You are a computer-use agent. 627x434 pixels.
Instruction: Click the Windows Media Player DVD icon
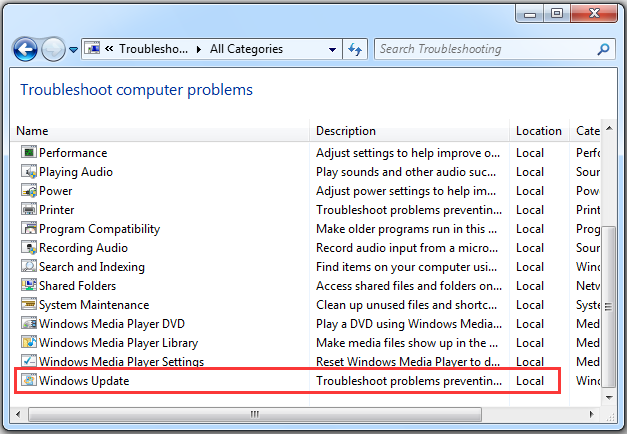click(x=29, y=323)
